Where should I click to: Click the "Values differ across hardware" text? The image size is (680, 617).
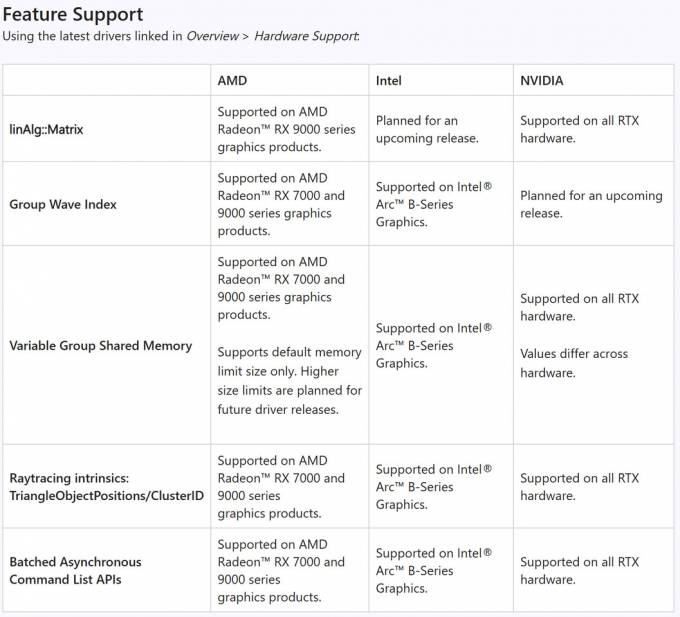point(574,363)
